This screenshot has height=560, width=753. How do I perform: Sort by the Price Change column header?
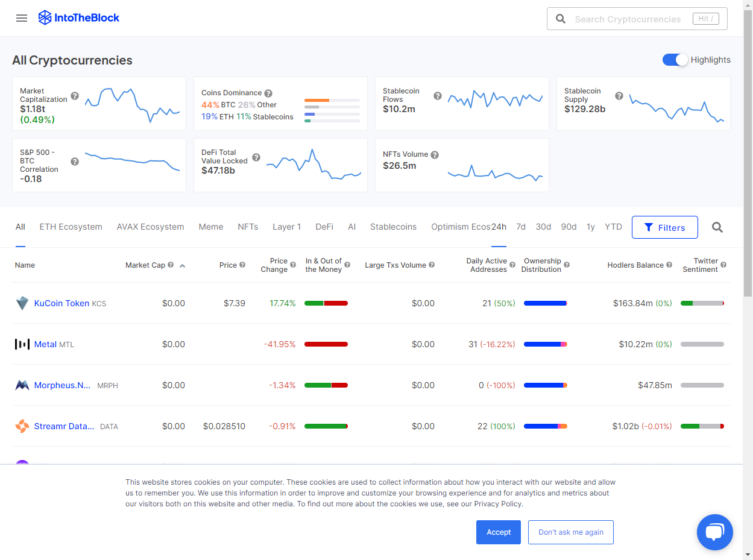pos(274,265)
